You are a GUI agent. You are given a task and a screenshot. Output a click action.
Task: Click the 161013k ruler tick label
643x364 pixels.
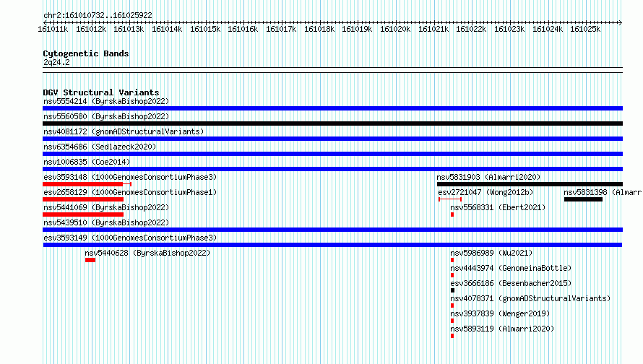click(x=129, y=29)
